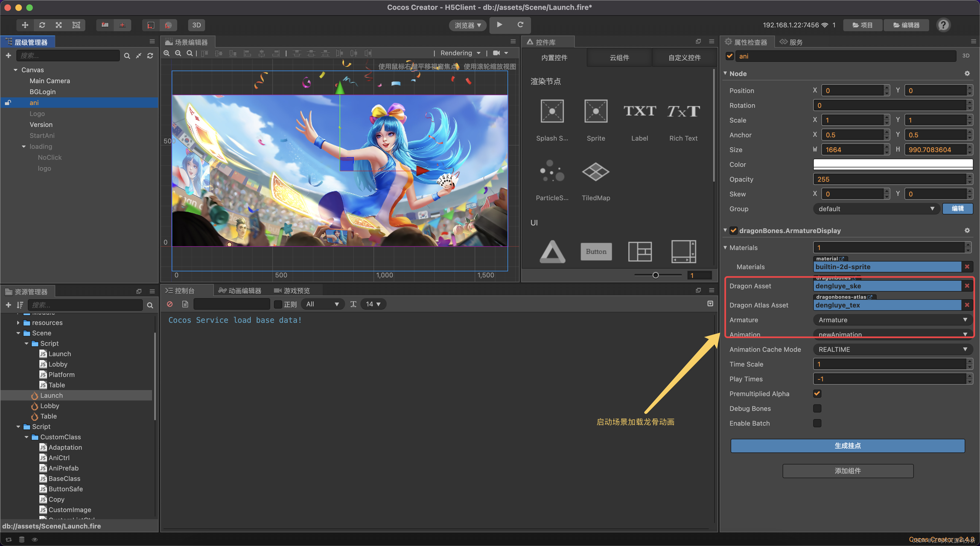Enable Debug Bones checkbox
This screenshot has height=546, width=980.
coord(817,408)
